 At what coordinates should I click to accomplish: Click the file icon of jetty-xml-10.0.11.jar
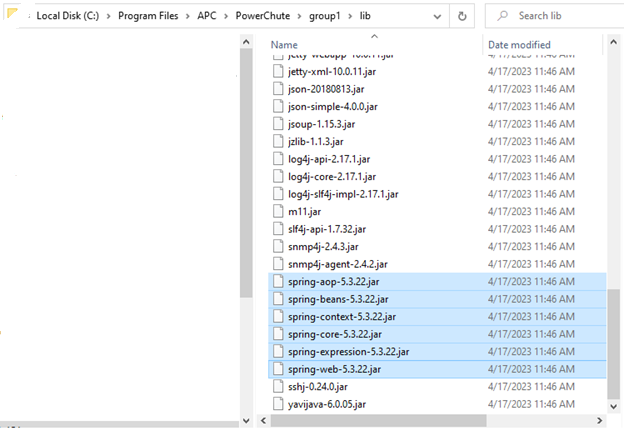(x=278, y=71)
